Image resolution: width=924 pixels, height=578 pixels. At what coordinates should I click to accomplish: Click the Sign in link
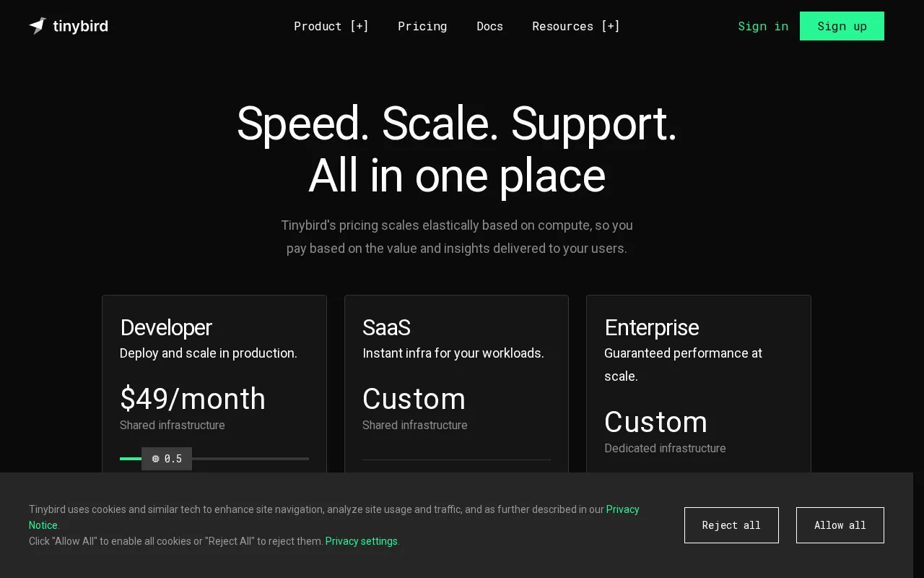(763, 26)
